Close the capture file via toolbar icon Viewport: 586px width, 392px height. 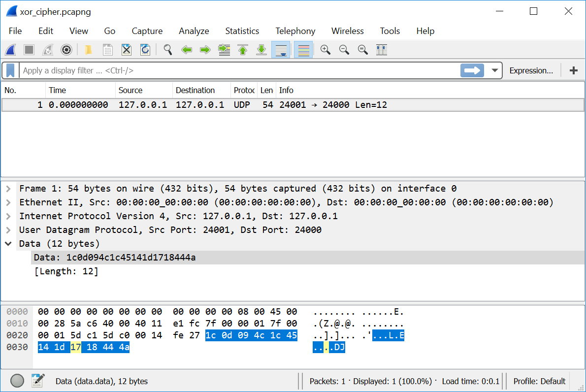point(127,50)
